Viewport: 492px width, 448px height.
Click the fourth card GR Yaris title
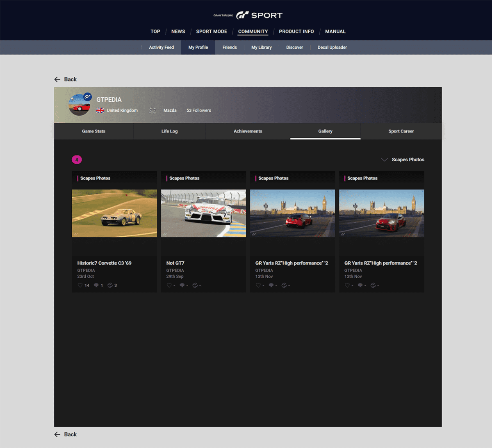pyautogui.click(x=380, y=263)
